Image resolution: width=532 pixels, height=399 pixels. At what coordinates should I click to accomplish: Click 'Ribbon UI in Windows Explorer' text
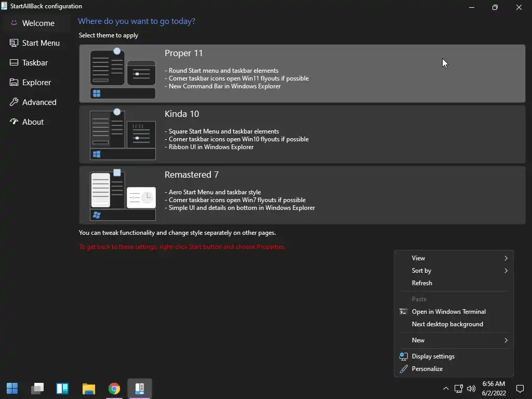(x=211, y=147)
